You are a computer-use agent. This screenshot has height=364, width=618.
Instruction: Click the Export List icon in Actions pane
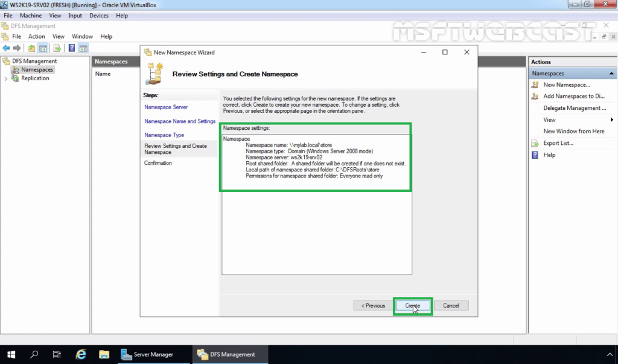click(535, 143)
